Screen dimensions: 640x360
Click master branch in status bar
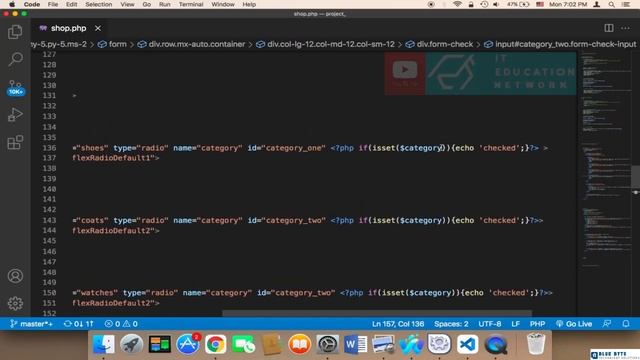pyautogui.click(x=31, y=324)
